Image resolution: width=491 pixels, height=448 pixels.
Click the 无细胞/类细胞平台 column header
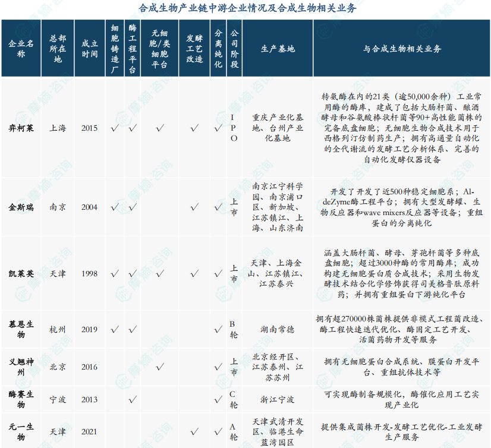pos(160,48)
